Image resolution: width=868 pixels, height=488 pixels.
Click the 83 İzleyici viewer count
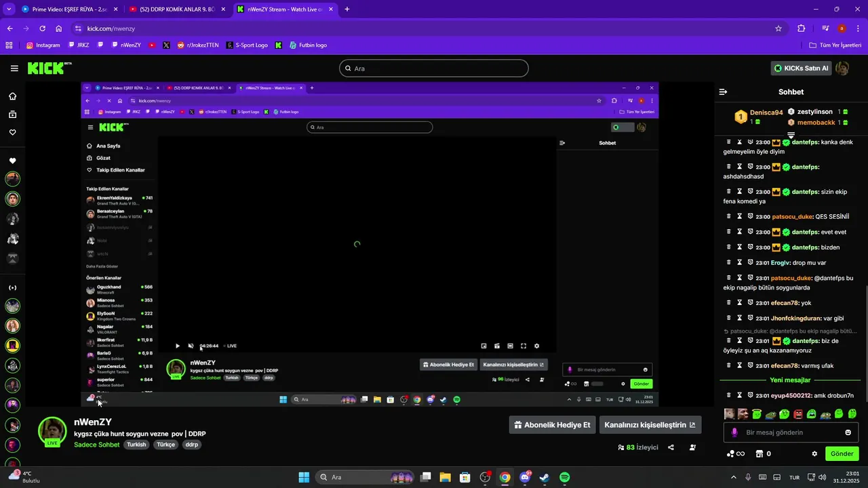(x=638, y=447)
